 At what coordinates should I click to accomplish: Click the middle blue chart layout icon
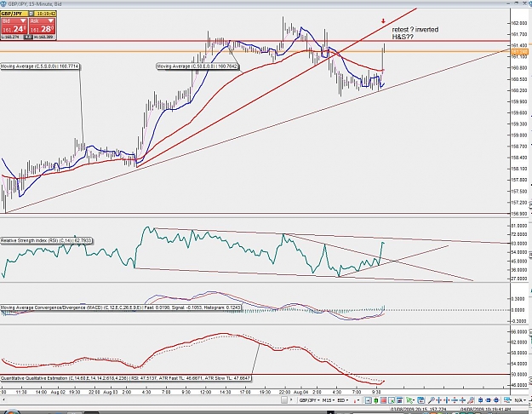coord(489,400)
